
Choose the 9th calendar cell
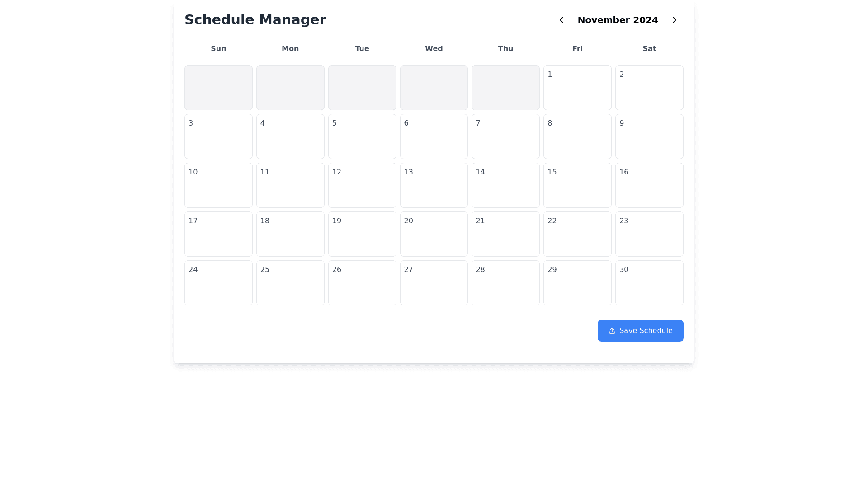[649, 136]
